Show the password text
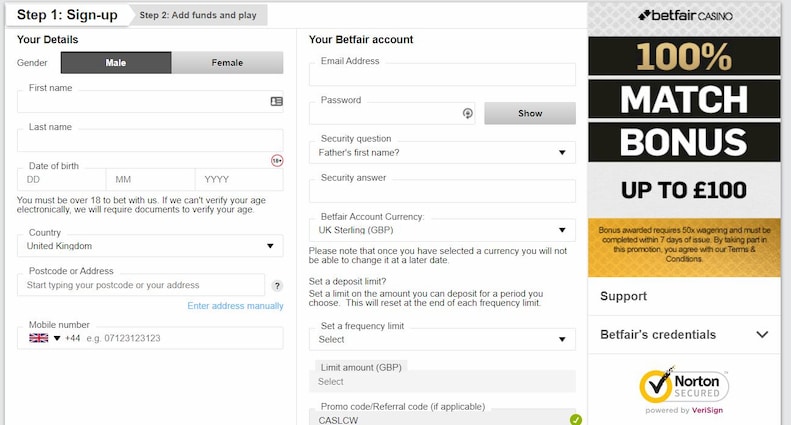The height and width of the screenshot is (425, 791). click(x=530, y=113)
